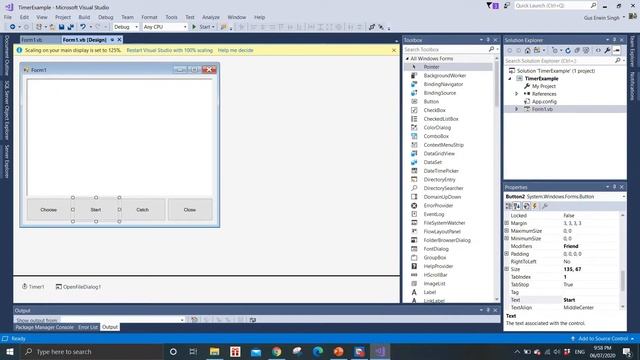Click Properties wrench in Solution Explorer toolbar
Viewport: 640px width, 360px height.
(x=607, y=51)
